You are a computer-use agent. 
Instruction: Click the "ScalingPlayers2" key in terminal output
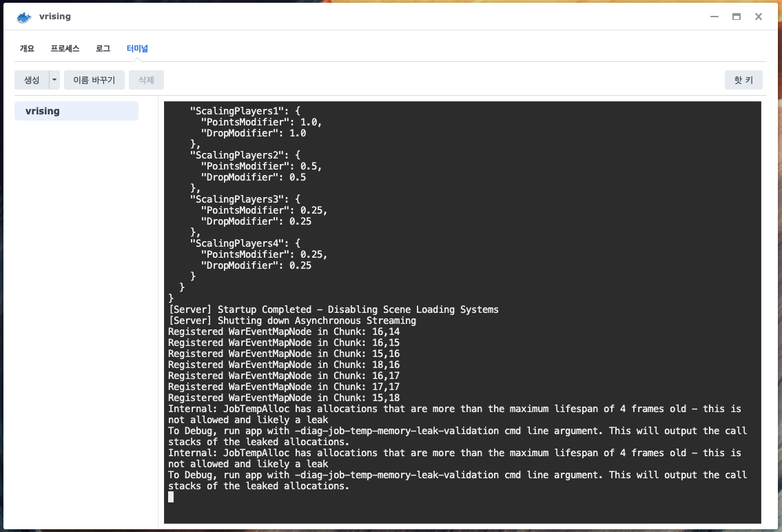tap(236, 155)
